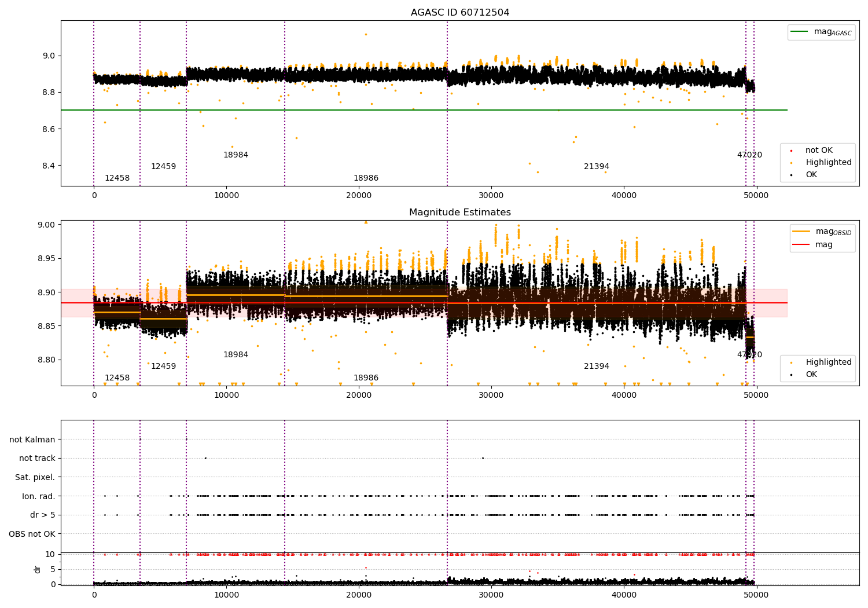Click the 'OBS not OK' axis label
868x608 pixels.
pyautogui.click(x=32, y=534)
